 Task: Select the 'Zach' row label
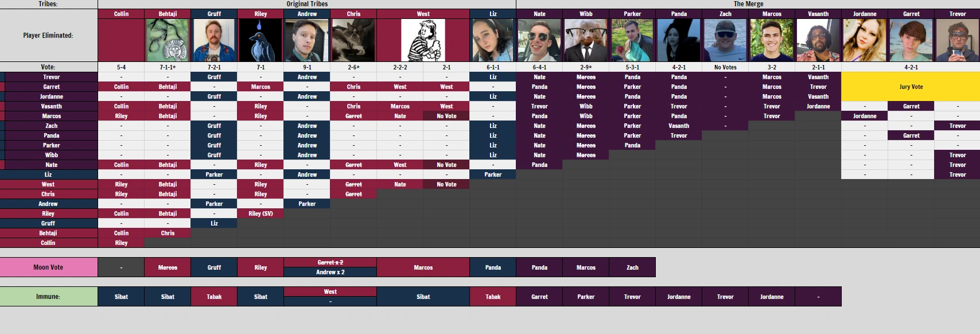point(51,126)
